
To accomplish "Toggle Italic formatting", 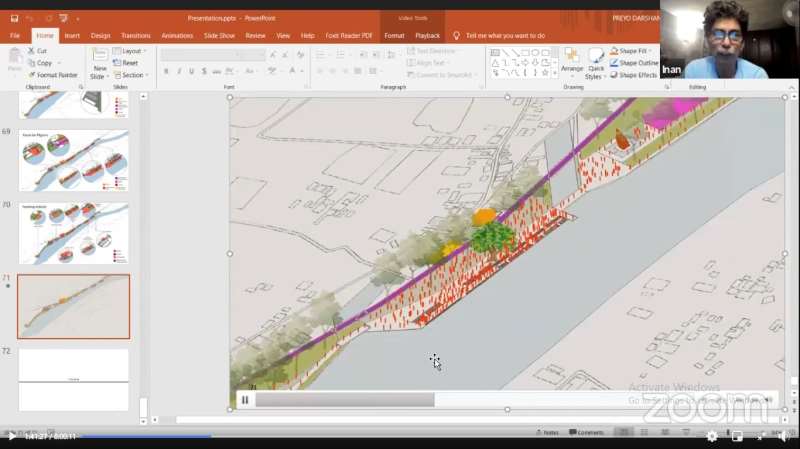I will 179,71.
